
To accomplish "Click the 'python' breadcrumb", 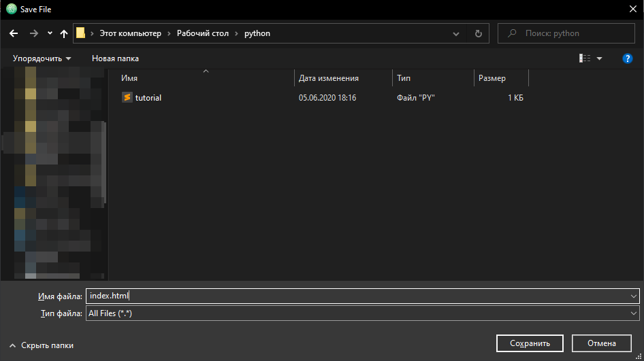I will [257, 33].
